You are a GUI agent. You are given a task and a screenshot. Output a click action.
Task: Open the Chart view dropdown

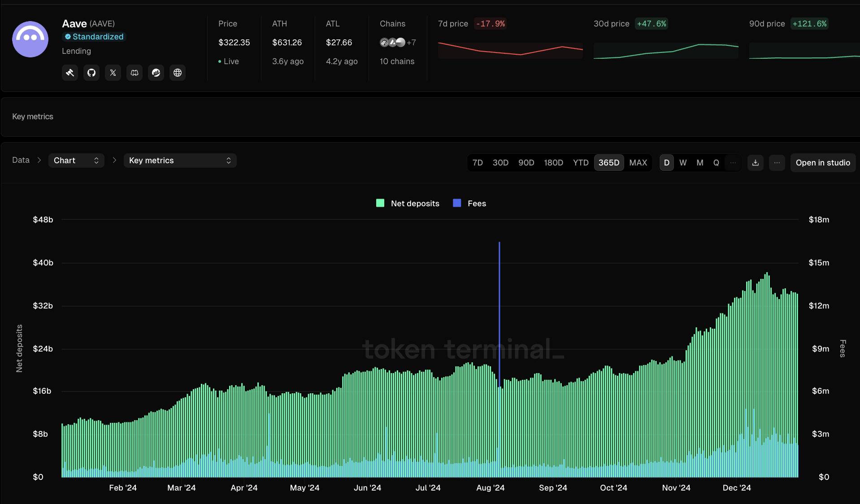point(76,161)
